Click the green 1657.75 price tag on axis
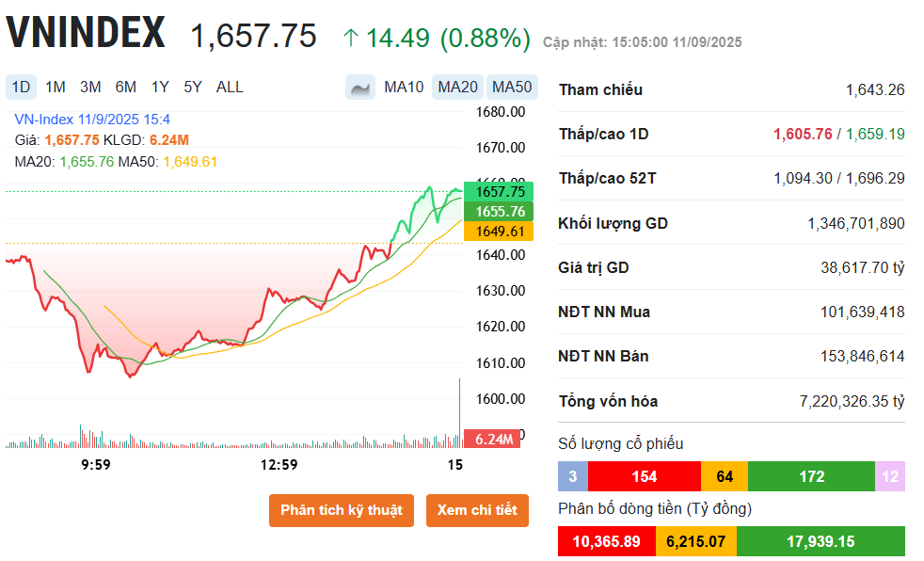 click(x=499, y=191)
